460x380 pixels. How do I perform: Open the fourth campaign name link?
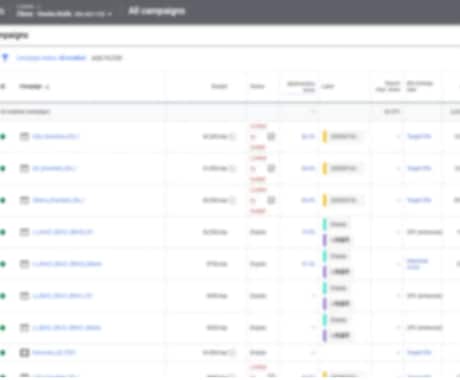[x=62, y=232]
